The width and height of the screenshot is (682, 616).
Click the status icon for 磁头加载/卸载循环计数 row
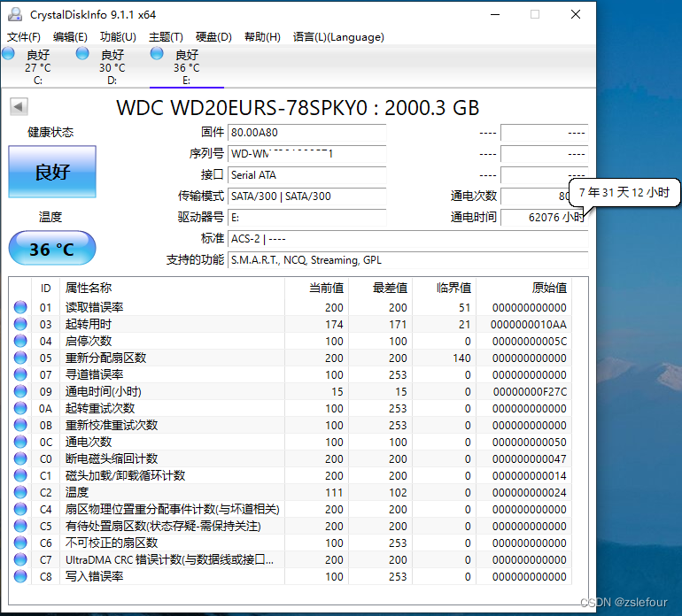[x=20, y=475]
